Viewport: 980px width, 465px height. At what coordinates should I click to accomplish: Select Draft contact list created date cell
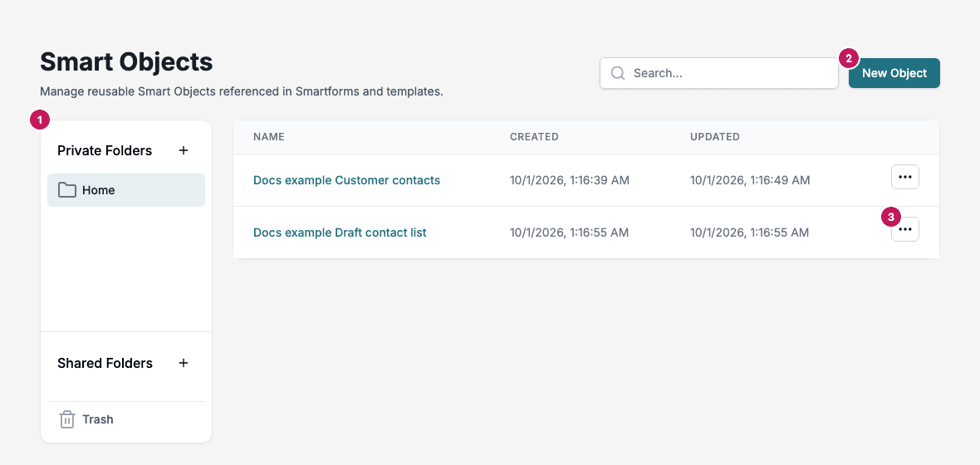(x=570, y=232)
